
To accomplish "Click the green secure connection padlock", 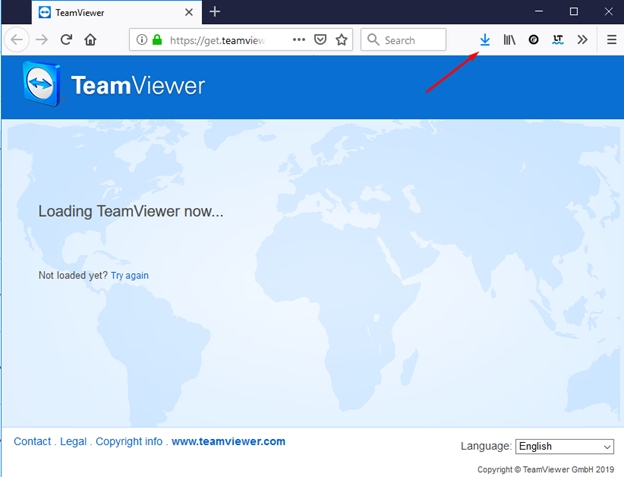I will (158, 40).
